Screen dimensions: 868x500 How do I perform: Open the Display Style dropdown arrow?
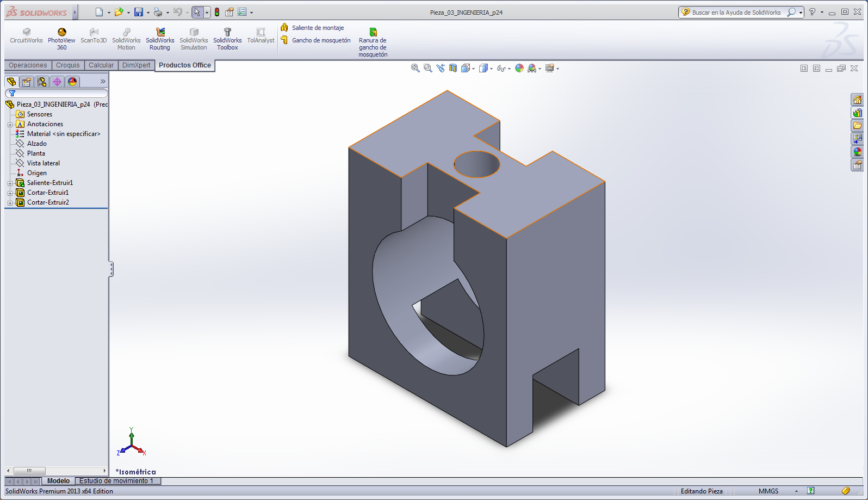(491, 69)
